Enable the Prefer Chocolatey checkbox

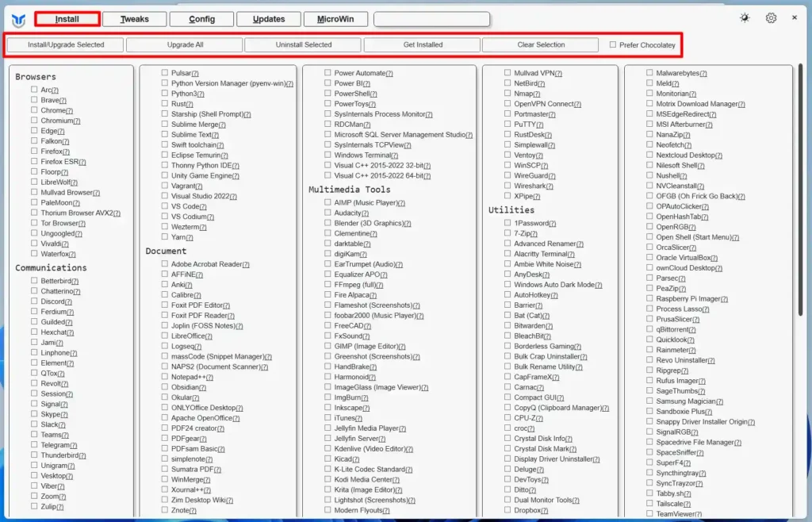coord(613,44)
